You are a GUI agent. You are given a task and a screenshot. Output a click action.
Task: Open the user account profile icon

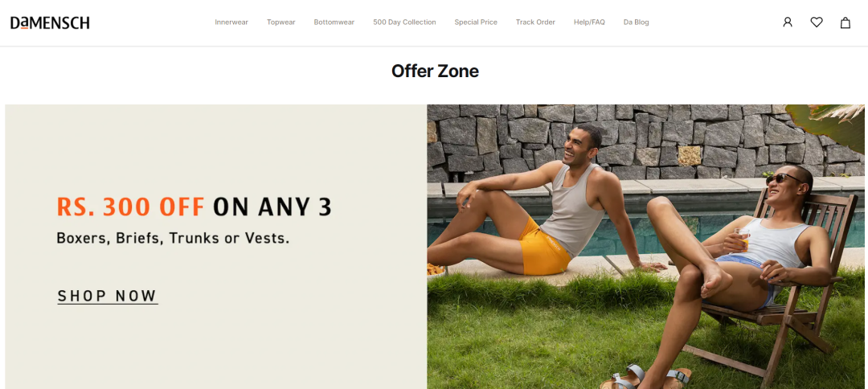787,23
